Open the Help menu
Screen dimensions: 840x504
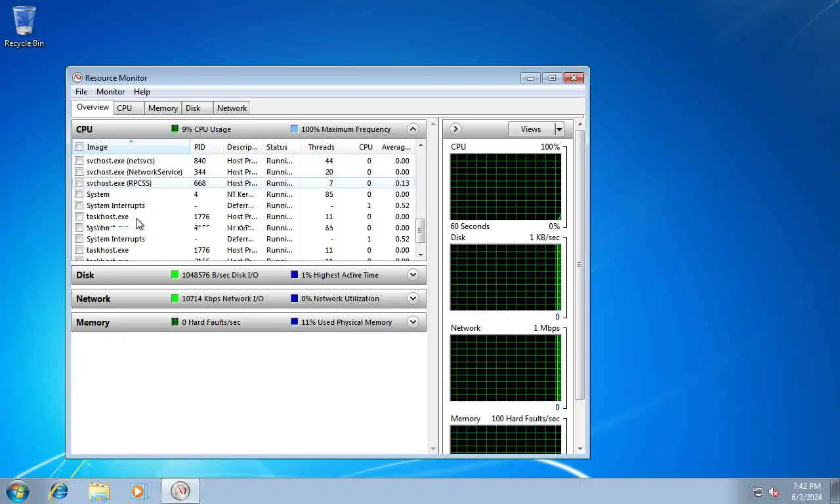[x=142, y=92]
